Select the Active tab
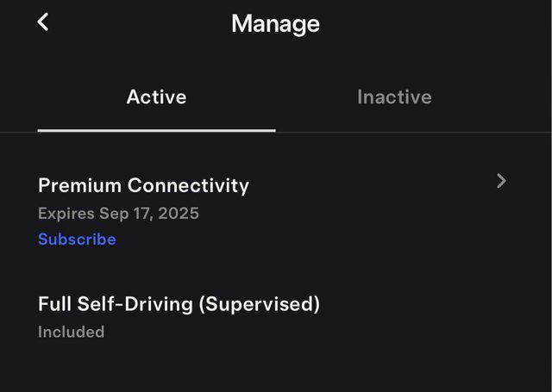The height and width of the screenshot is (392, 552). (156, 96)
